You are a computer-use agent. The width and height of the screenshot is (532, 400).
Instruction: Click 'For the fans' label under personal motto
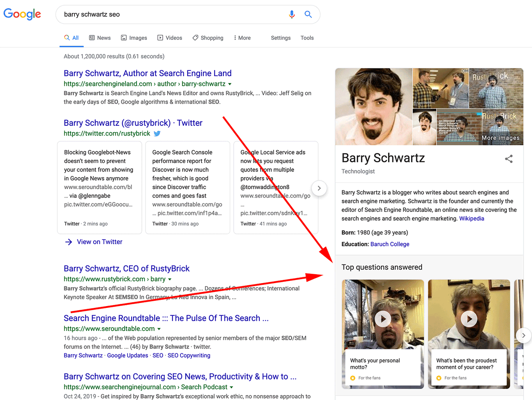tap(369, 378)
